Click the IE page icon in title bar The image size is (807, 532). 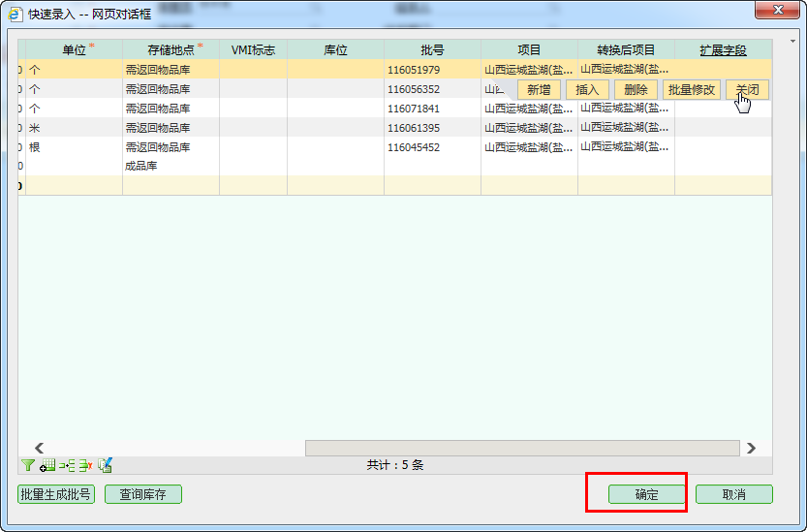pos(16,15)
